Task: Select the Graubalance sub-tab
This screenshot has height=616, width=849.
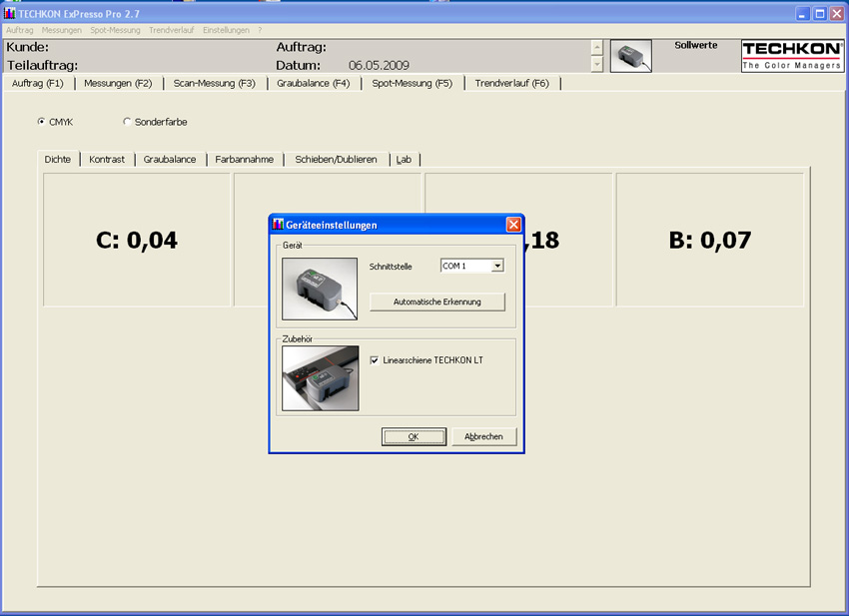Action: (170, 160)
